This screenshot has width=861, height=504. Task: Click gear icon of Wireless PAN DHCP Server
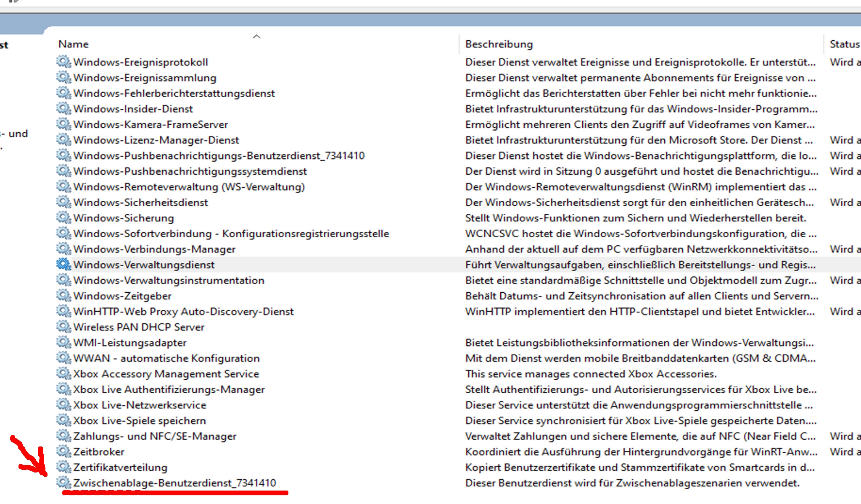tap(63, 327)
